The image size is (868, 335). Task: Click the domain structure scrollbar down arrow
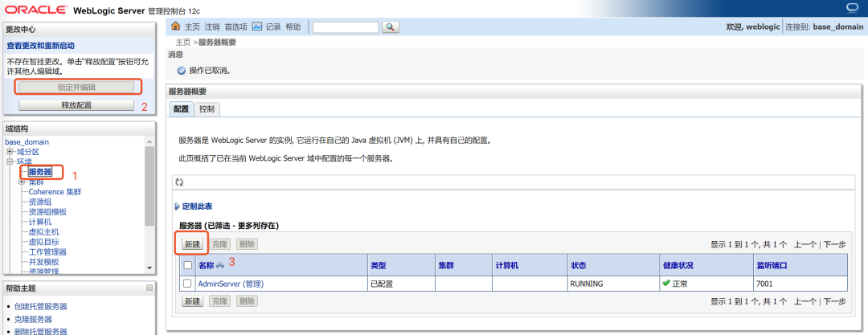pyautogui.click(x=149, y=268)
